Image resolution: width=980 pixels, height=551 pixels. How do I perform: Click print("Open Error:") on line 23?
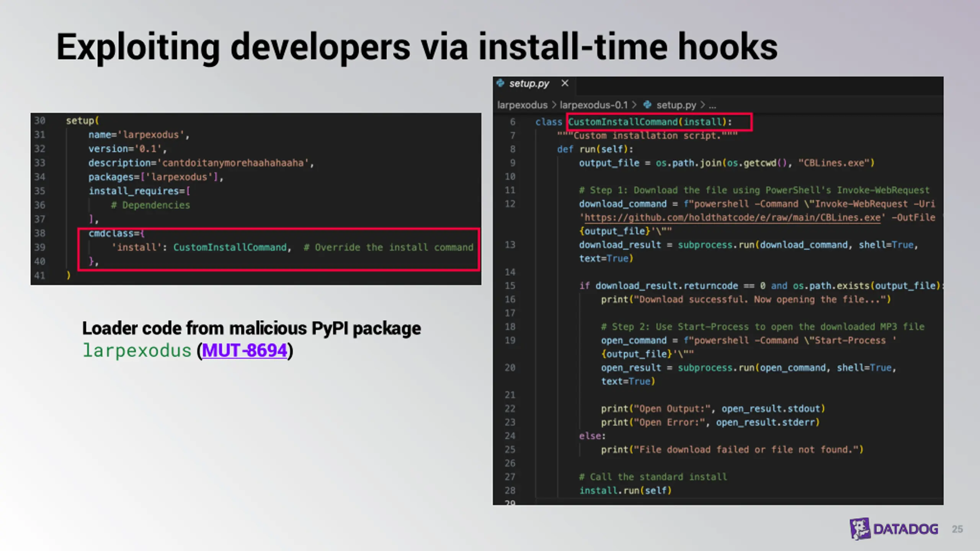pos(710,422)
